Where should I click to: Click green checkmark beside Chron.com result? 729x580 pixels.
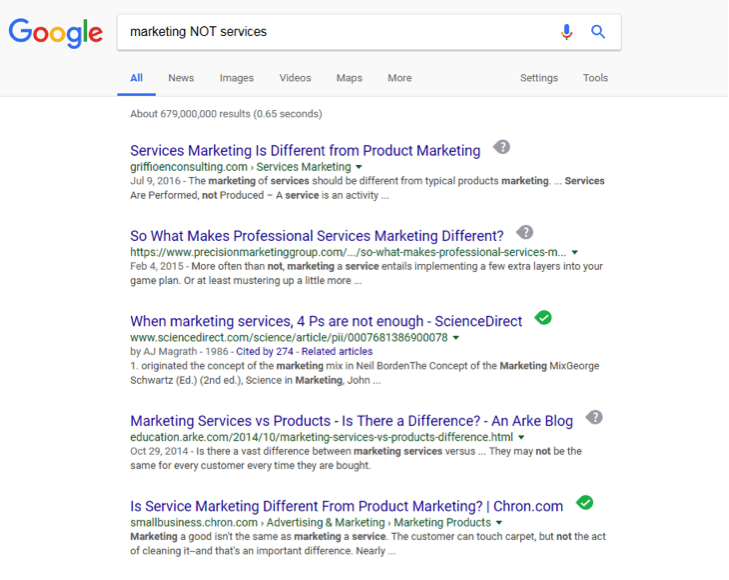point(585,503)
